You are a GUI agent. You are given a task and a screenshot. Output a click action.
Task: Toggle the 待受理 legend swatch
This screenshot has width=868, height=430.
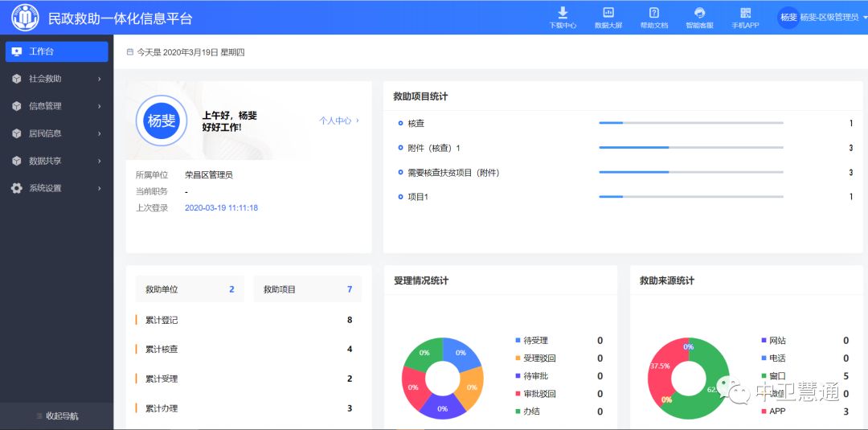tap(518, 340)
